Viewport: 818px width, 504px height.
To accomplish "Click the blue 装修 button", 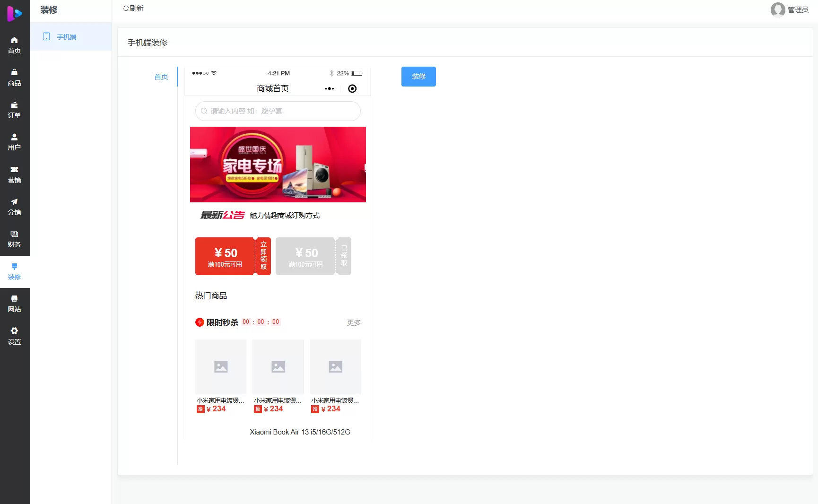I will (x=418, y=76).
